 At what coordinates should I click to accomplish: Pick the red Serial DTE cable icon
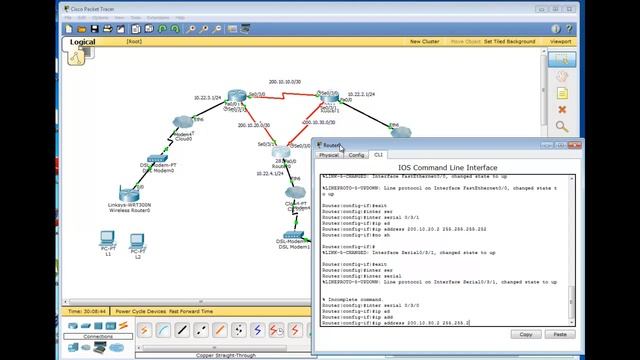coord(295,330)
